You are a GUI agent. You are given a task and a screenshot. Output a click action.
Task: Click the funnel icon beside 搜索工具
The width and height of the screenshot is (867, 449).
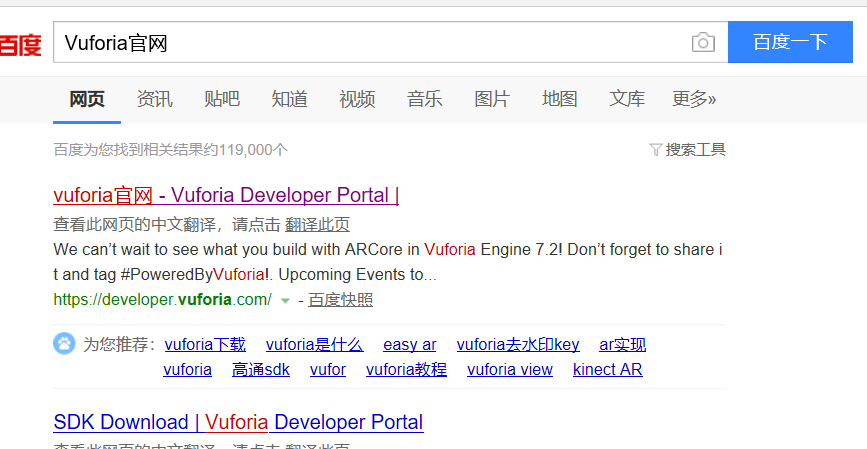[655, 149]
